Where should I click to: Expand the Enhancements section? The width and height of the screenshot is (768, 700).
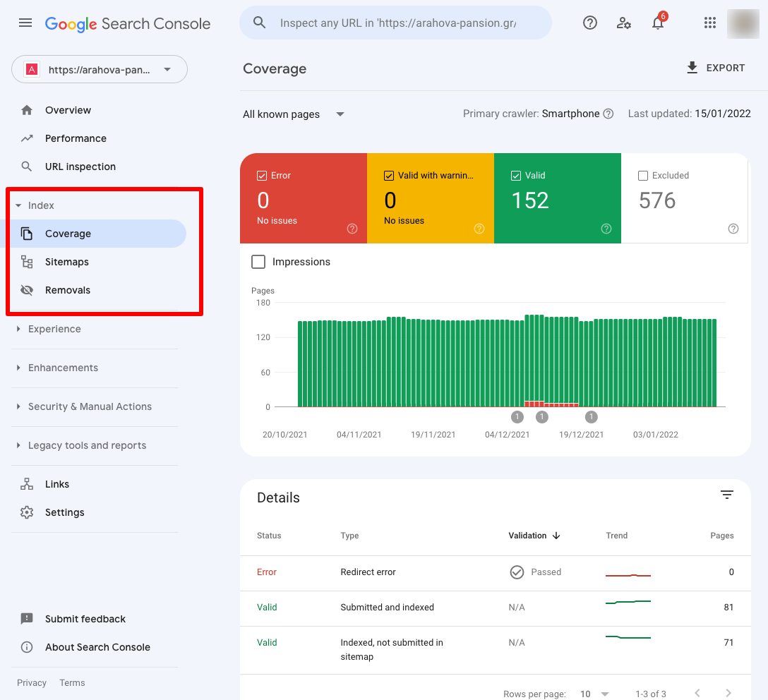tap(18, 368)
